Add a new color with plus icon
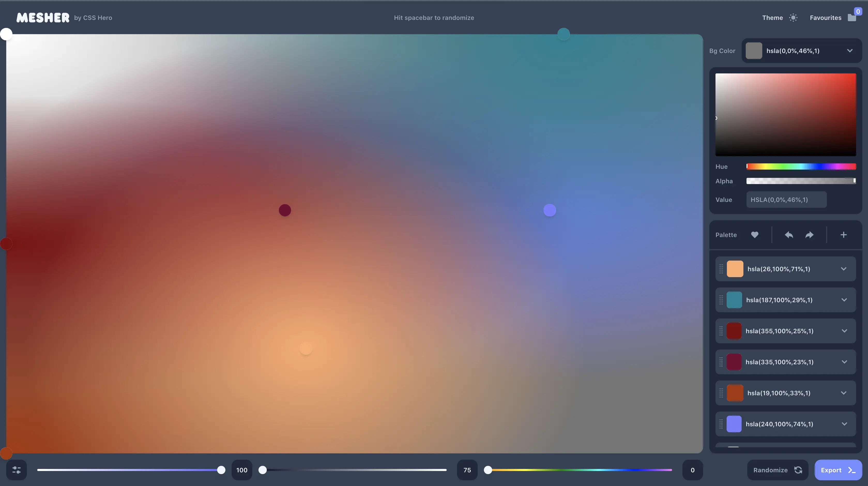 pyautogui.click(x=843, y=235)
